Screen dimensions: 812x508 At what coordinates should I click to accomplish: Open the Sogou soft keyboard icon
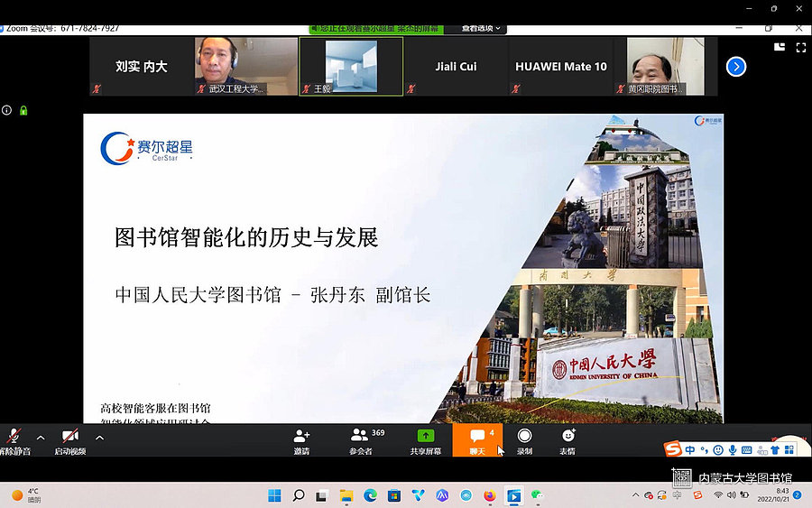(x=746, y=450)
